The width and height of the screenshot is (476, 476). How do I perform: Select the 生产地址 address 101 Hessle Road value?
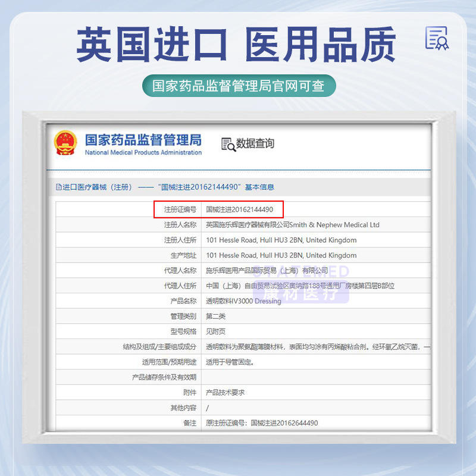[281, 255]
